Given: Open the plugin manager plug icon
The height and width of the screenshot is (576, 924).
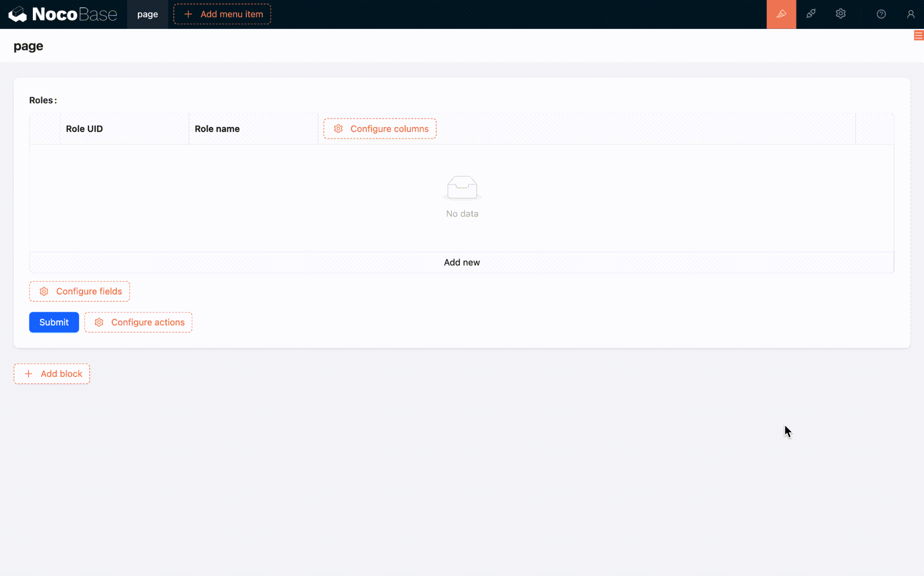Looking at the screenshot, I should click(x=811, y=14).
